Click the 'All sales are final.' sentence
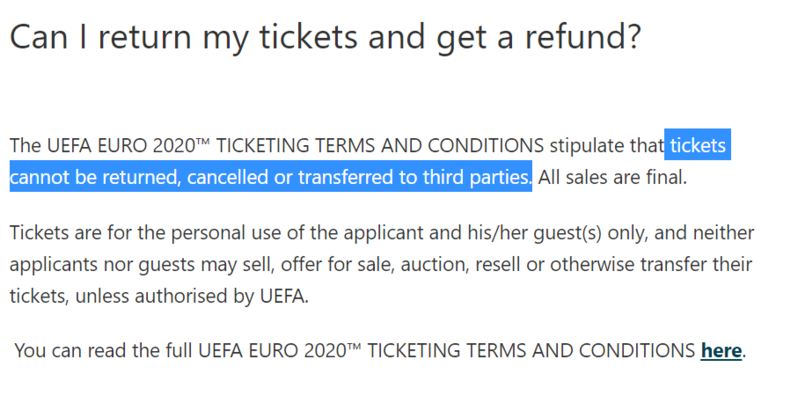This screenshot has width=798, height=396. point(613,177)
